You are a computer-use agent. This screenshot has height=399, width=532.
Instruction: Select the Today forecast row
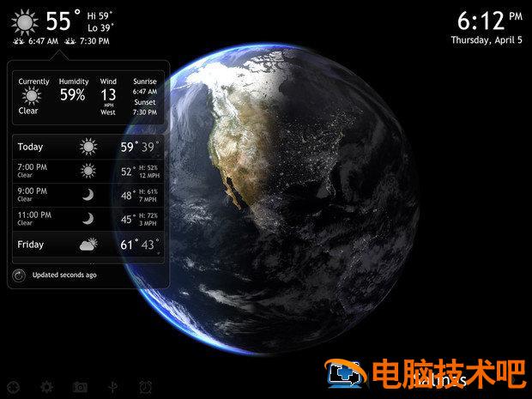(86, 147)
